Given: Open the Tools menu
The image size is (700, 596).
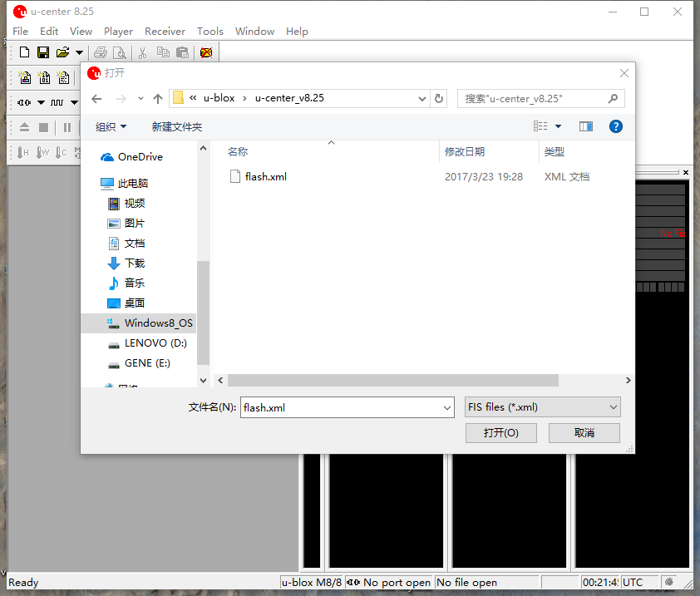Looking at the screenshot, I should click(x=210, y=31).
